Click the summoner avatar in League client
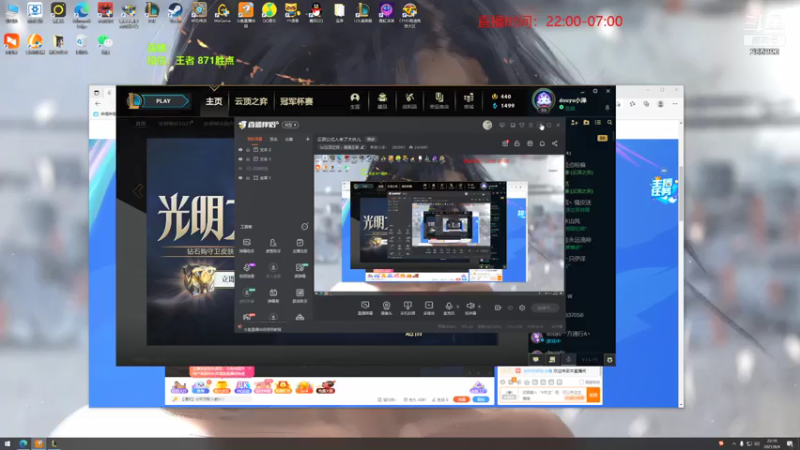 543,100
